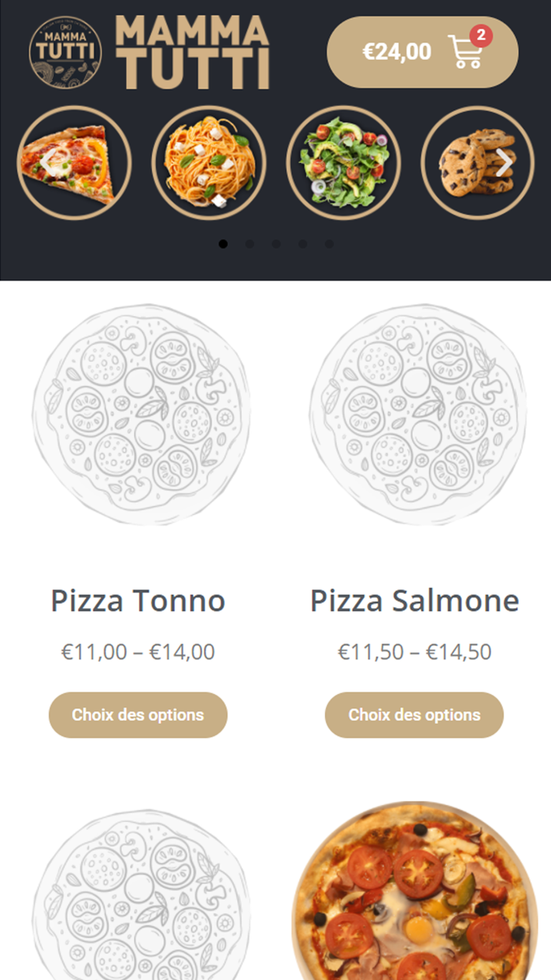Open options dropdown for Pizza Salmone
Image resolution: width=551 pixels, height=980 pixels.
point(413,715)
